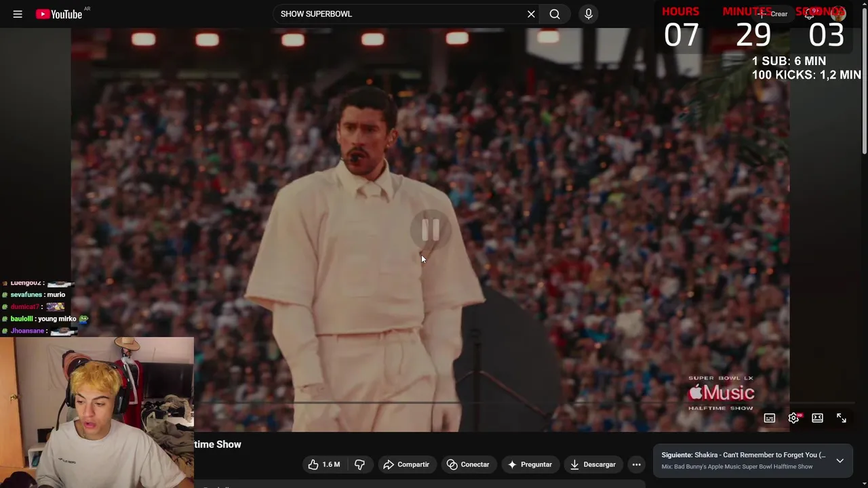
Task: Open player settings gear
Action: [x=793, y=418]
